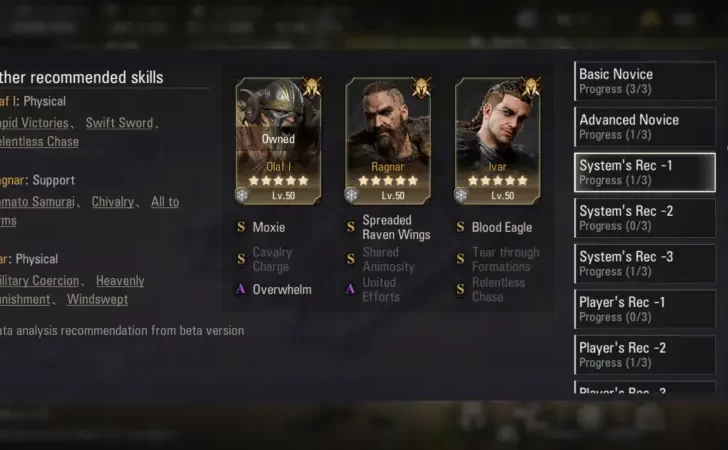This screenshot has width=728, height=450.
Task: Switch to System's Rec -3
Action: tap(645, 263)
